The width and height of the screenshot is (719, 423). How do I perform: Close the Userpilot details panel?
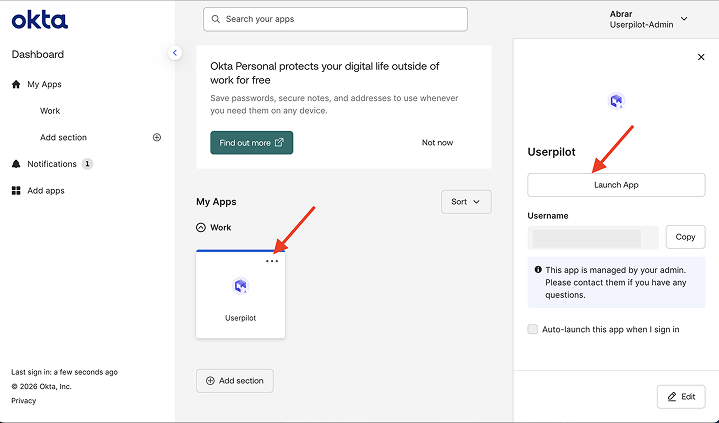point(701,57)
